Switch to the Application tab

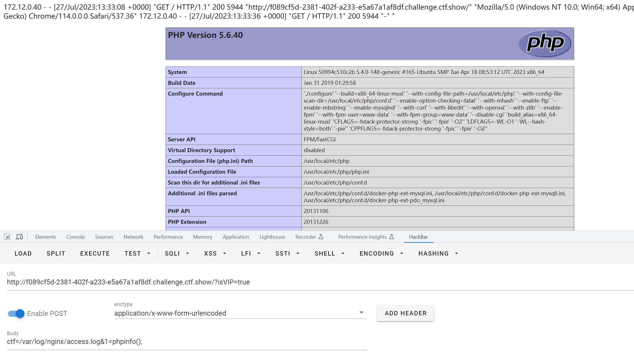[236, 237]
